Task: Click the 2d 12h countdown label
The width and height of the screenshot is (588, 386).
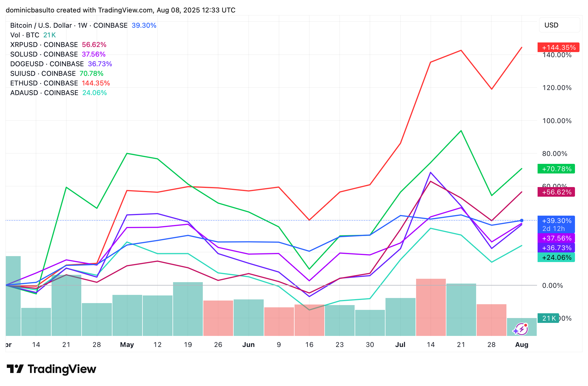Action: click(553, 229)
